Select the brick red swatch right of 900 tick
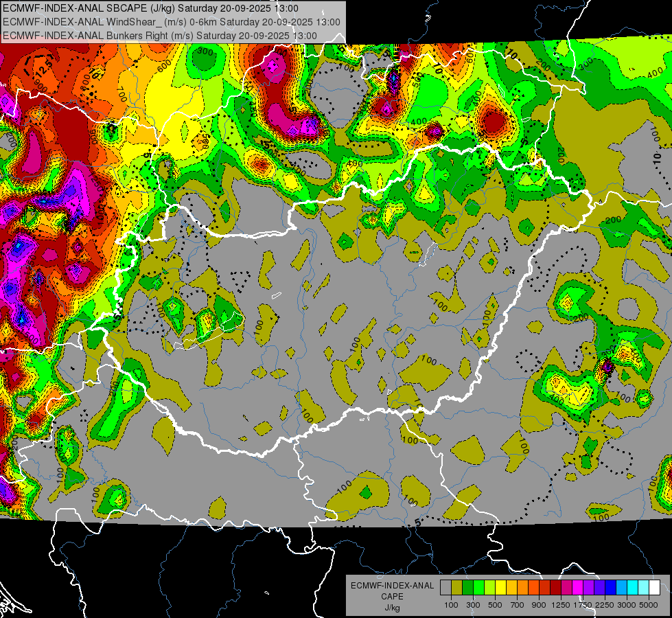 coord(545,587)
